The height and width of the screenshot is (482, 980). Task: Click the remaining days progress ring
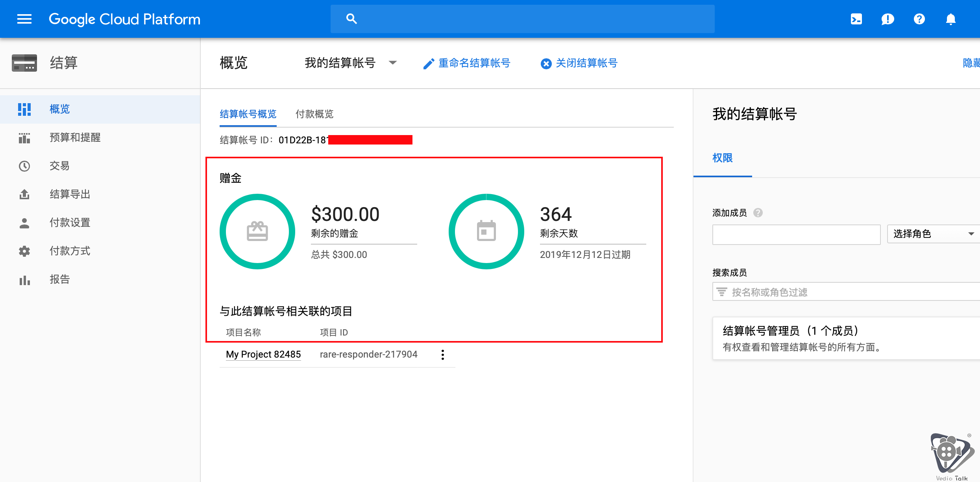tap(486, 232)
